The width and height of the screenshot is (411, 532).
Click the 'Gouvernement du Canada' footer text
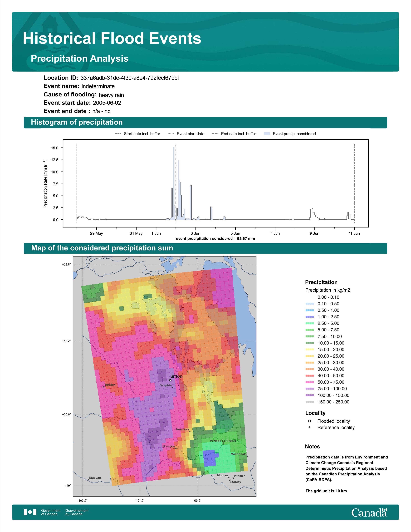point(77,512)
